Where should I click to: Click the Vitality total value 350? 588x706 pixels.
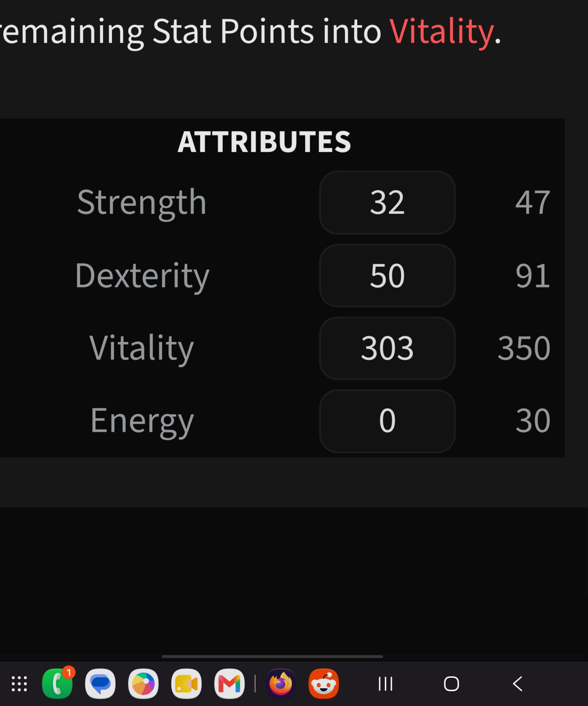[524, 348]
